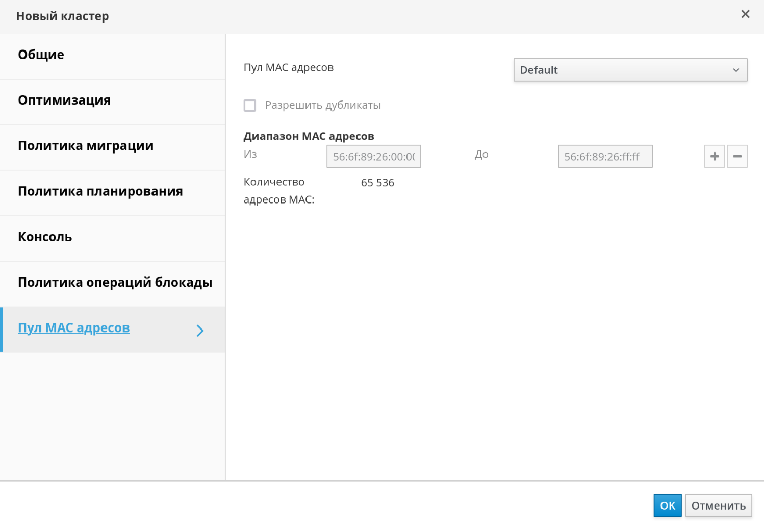This screenshot has width=764, height=532.
Task: Switch to the Оптимизация tab
Action: (64, 100)
